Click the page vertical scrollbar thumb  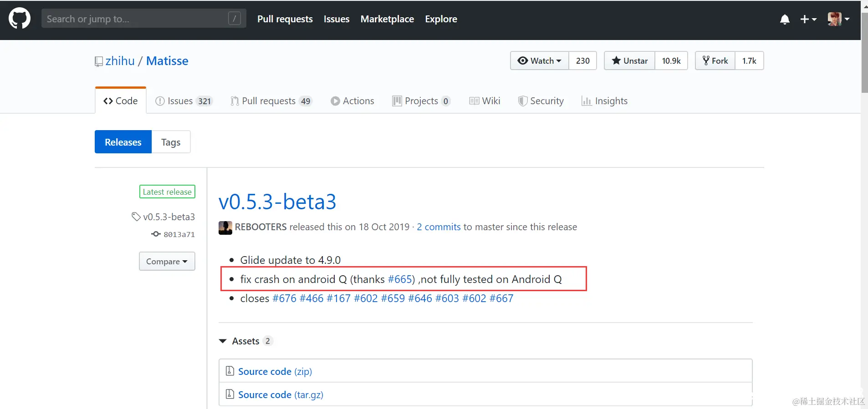(x=864, y=52)
